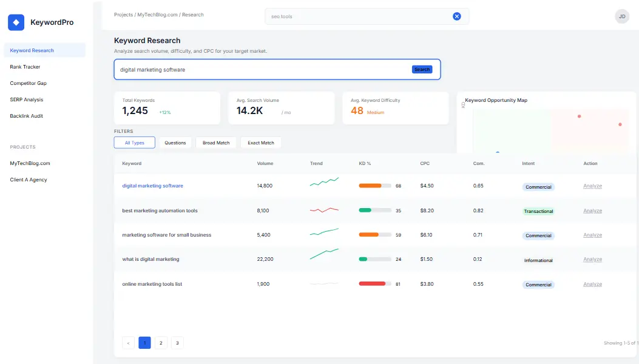
Task: Click the previous page chevron in pagination
Action: click(128, 343)
